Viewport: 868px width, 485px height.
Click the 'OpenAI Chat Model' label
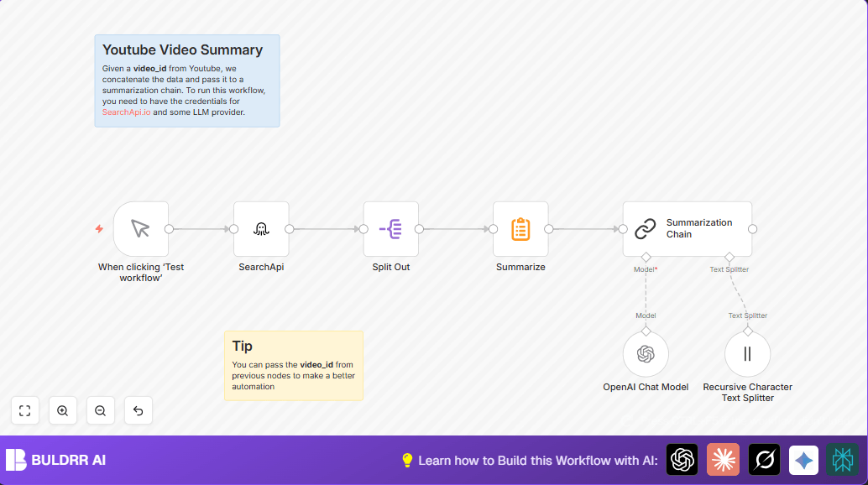(646, 387)
